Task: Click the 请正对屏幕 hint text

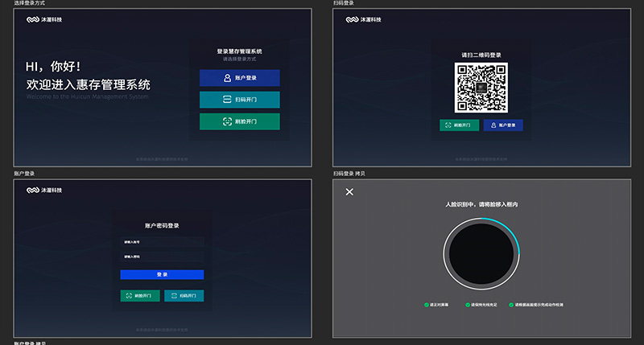Action: pos(439,305)
